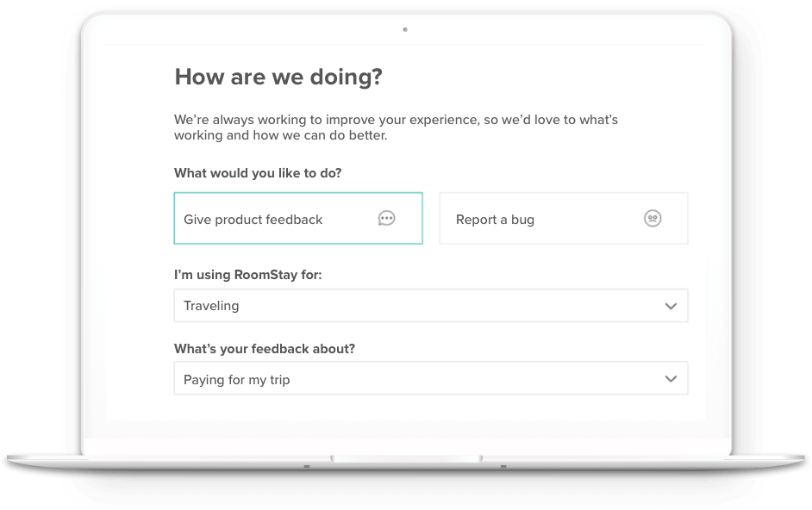Screen dimensions: 812x510
Task: Click the Traveling selected value text
Action: (211, 306)
